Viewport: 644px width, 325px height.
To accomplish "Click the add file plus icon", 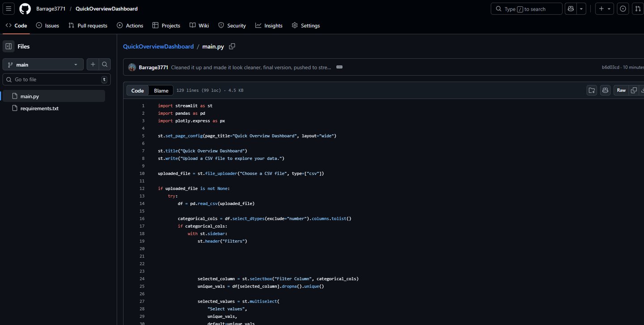I will [93, 64].
